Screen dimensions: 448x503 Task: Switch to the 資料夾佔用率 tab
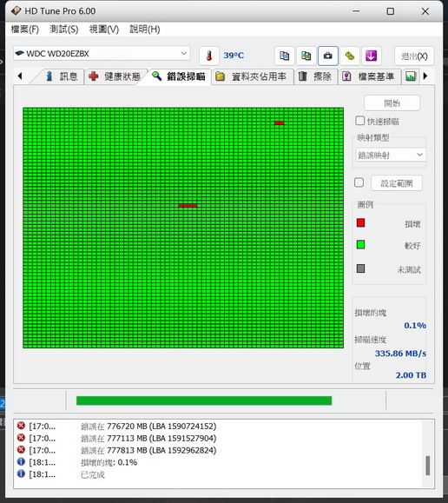coord(253,76)
